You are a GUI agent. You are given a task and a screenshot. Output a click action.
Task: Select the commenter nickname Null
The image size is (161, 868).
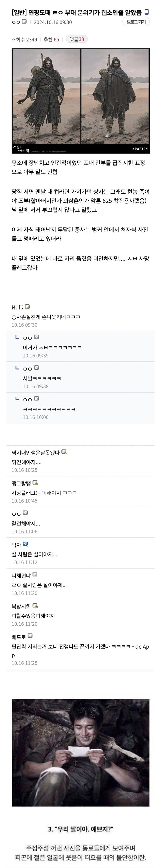point(16,307)
